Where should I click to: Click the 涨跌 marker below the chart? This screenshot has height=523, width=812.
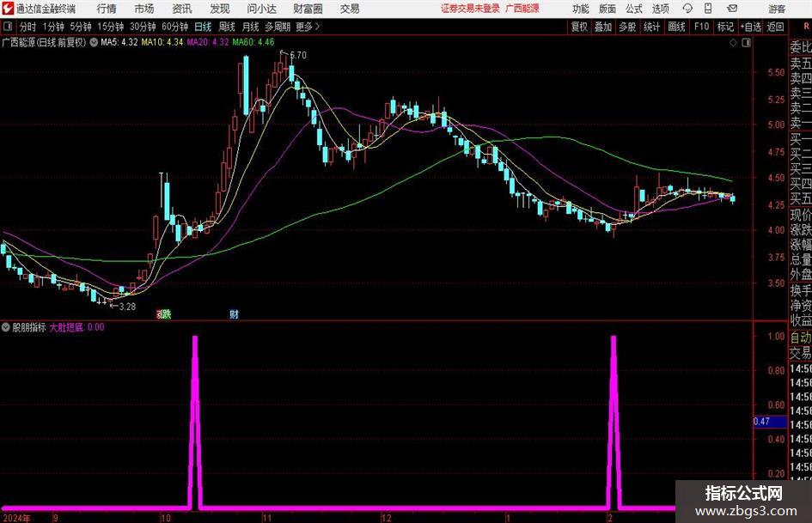click(163, 313)
